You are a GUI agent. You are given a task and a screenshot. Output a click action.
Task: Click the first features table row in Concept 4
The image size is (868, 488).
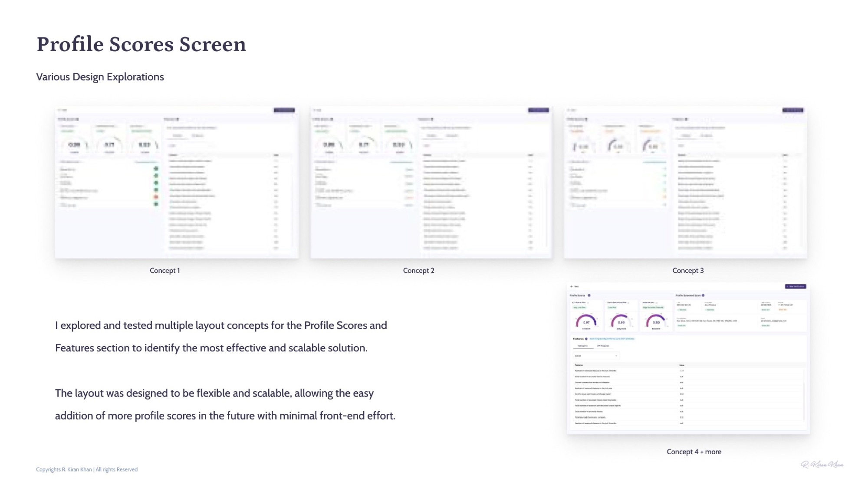pos(688,371)
